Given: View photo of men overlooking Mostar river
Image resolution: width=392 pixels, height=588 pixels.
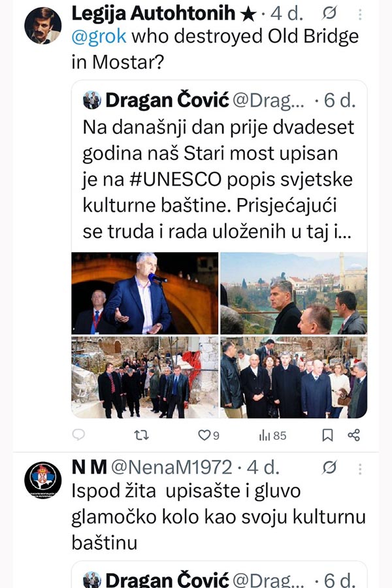Looking at the screenshot, I should coord(294,293).
